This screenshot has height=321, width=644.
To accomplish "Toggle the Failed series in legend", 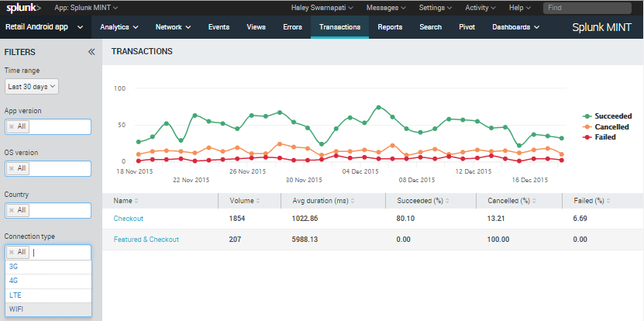I will pos(600,137).
